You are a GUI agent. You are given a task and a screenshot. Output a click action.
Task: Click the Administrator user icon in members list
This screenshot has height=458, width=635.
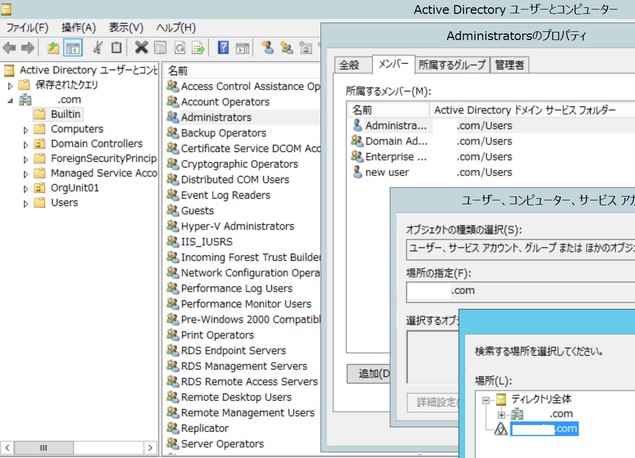coord(357,126)
